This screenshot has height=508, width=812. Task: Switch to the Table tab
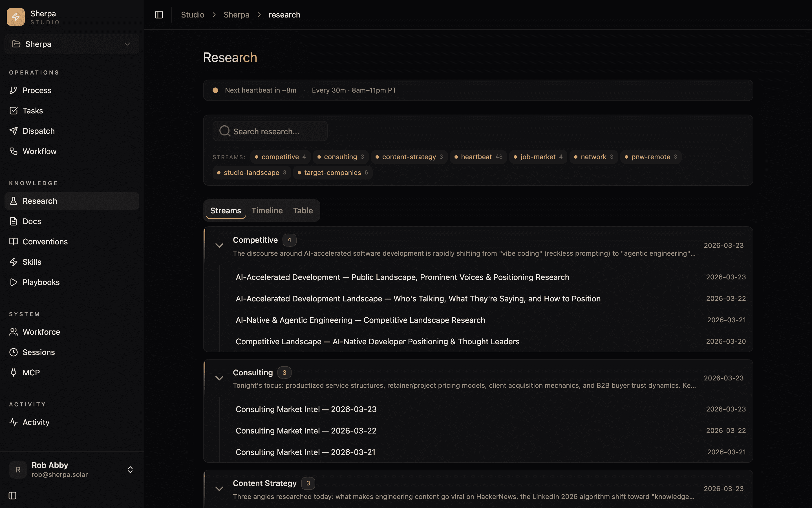tap(303, 211)
